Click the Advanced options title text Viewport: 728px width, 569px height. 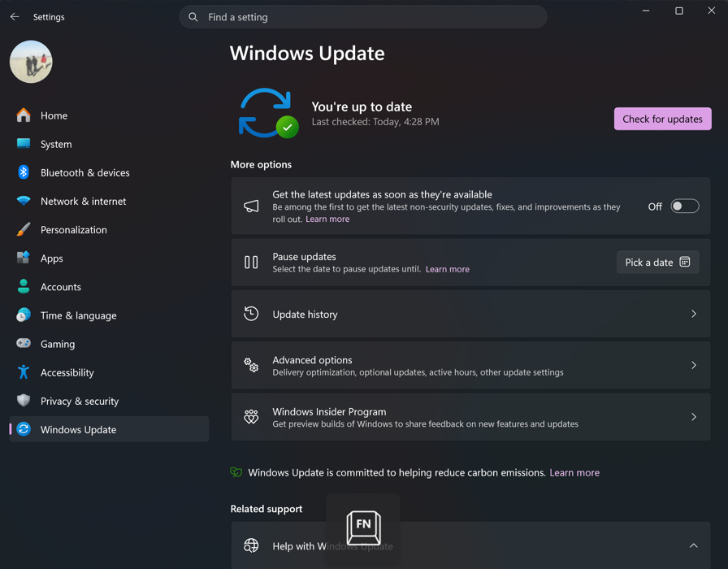click(312, 360)
